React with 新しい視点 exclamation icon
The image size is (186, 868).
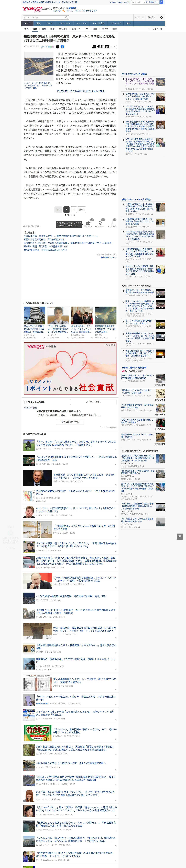click(112, 223)
